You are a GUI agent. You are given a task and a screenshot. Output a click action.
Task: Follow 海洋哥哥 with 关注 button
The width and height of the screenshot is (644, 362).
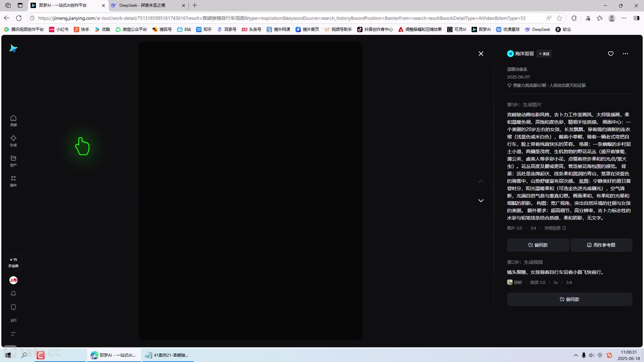tap(544, 54)
